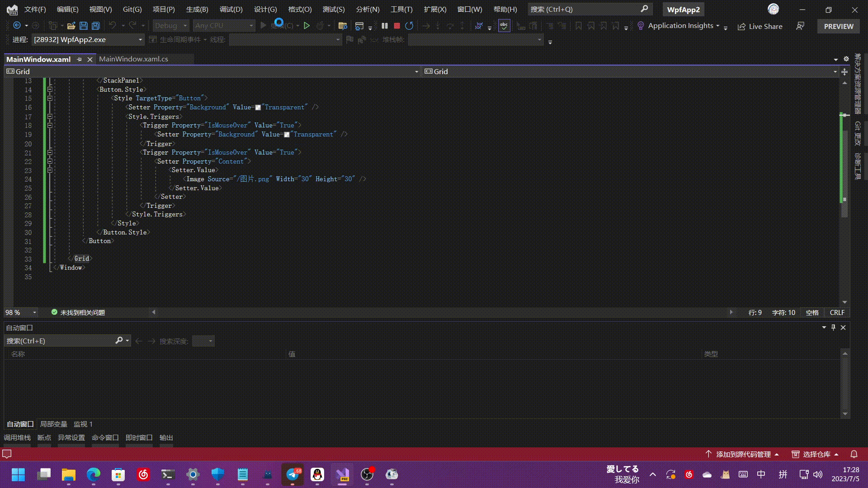Screen dimensions: 868x488
Task: Open the 98 % zoom level dropdown
Action: 34,312
